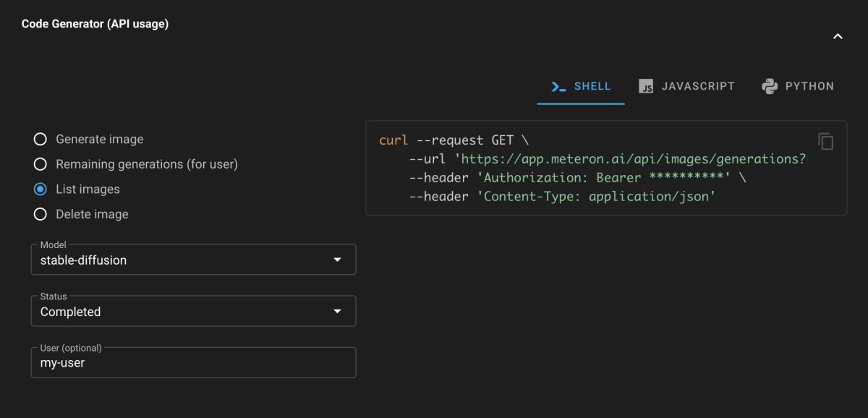Open the Model dropdown arrow
This screenshot has width=868, height=418.
[337, 260]
